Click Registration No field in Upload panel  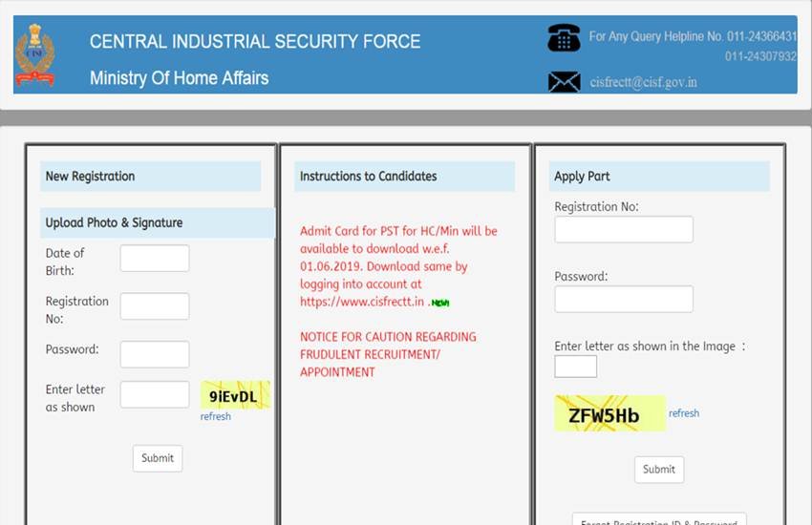pos(155,306)
